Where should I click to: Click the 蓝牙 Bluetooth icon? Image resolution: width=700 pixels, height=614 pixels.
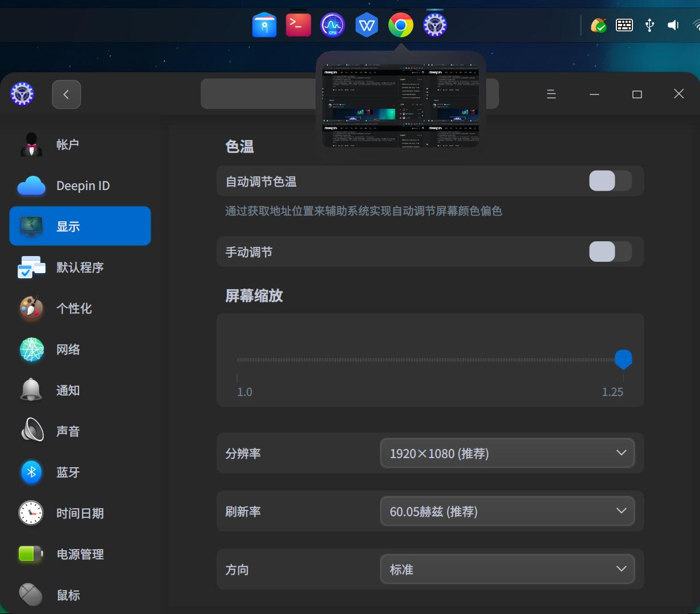[31, 472]
